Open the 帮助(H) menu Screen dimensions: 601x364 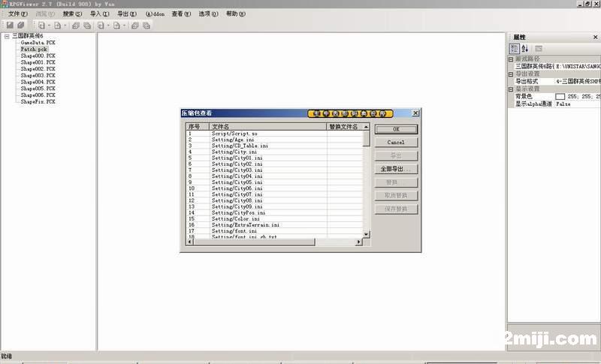tap(236, 14)
